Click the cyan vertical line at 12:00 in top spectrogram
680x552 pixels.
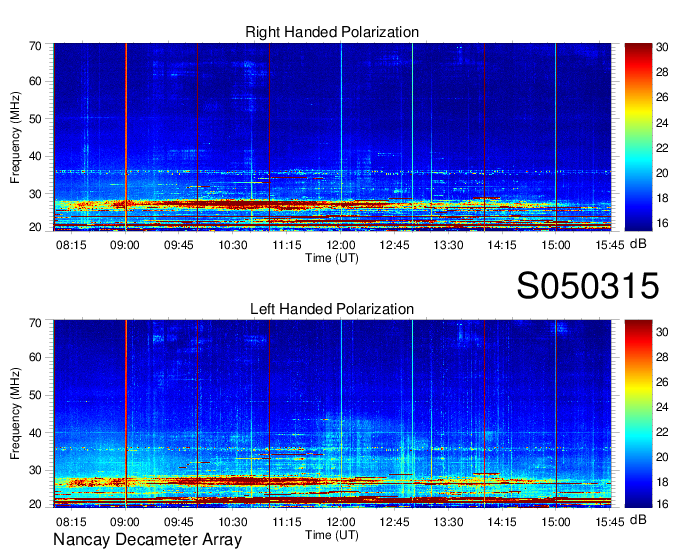(x=341, y=137)
